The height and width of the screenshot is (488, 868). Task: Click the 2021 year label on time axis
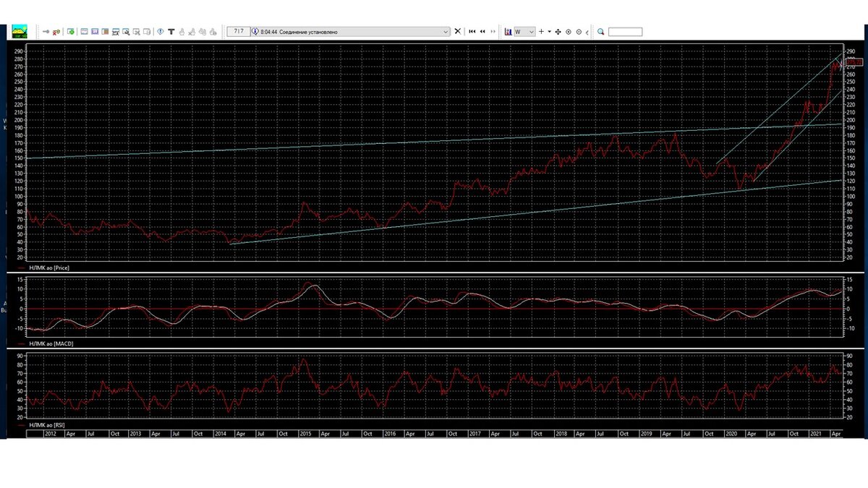pos(816,434)
